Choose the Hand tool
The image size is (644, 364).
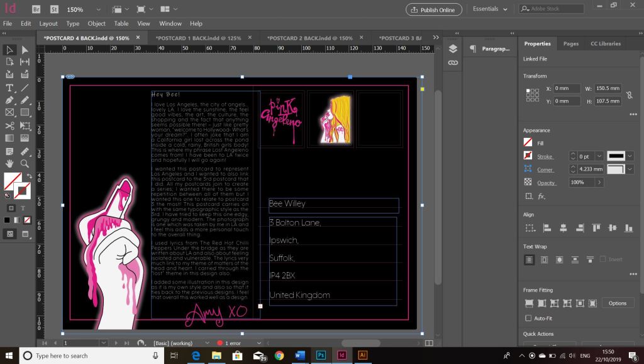[x=9, y=163]
